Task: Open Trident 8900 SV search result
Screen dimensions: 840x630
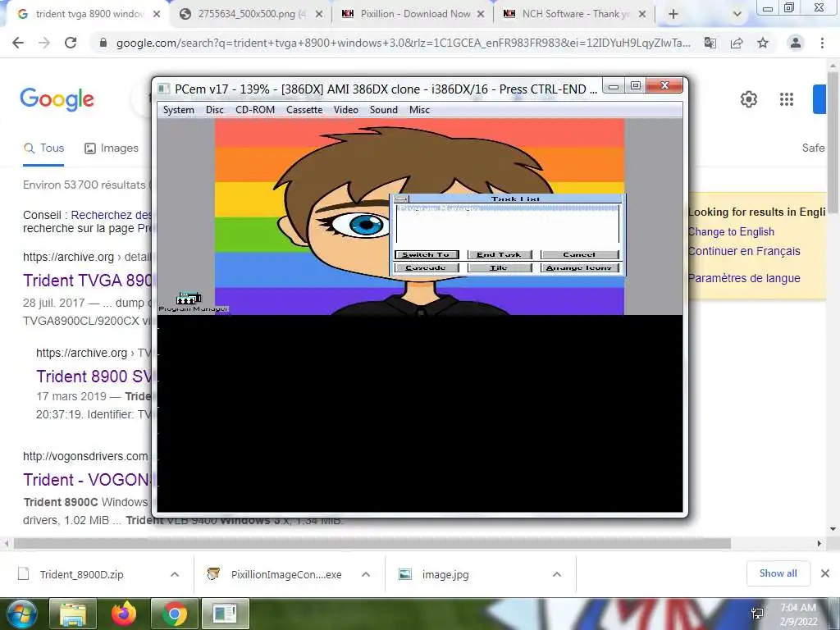Action: pyautogui.click(x=94, y=376)
